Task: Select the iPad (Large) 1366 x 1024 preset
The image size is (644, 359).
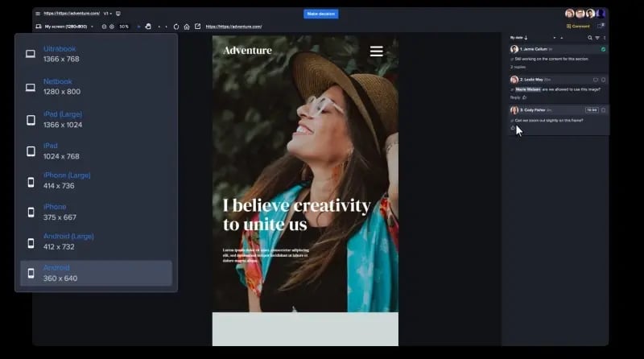Action: click(x=96, y=119)
